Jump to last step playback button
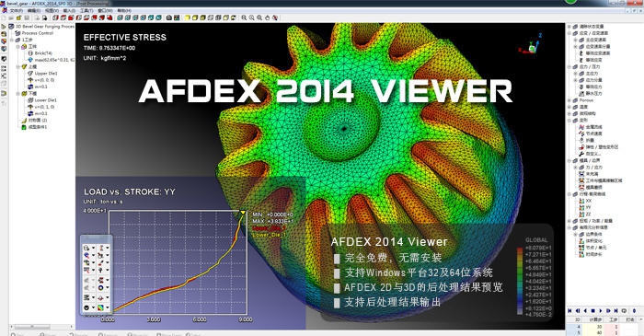This screenshot has width=644, height=336. tap(616, 311)
